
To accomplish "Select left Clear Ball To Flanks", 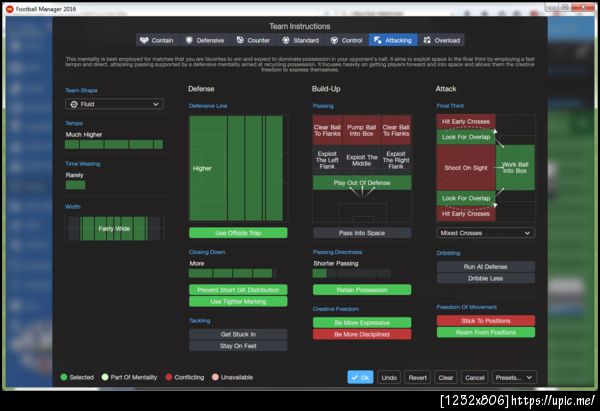I will pos(327,130).
